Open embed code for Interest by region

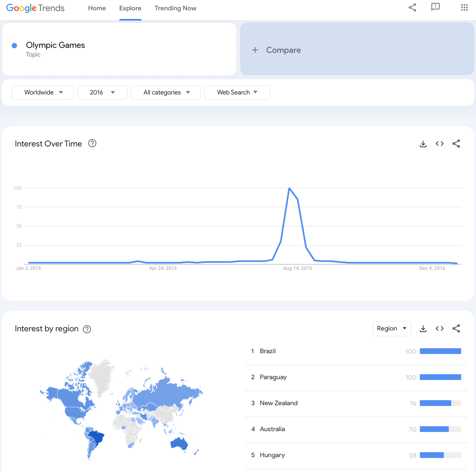coord(440,328)
